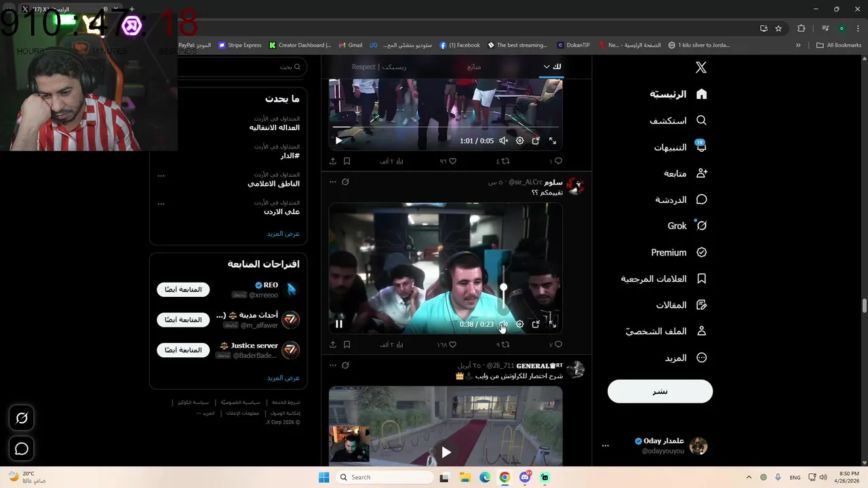Pause the سلوم video
The image size is (868, 488).
339,324
